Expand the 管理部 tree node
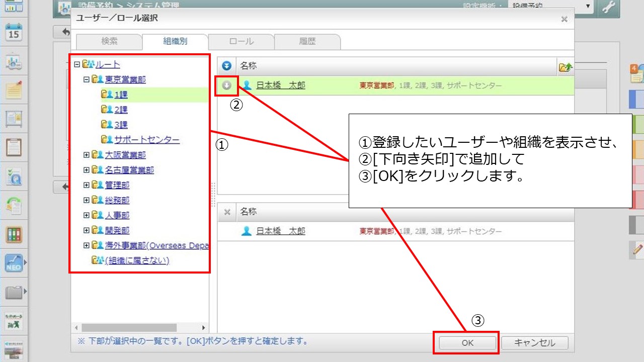This screenshot has height=362, width=644. click(x=87, y=186)
